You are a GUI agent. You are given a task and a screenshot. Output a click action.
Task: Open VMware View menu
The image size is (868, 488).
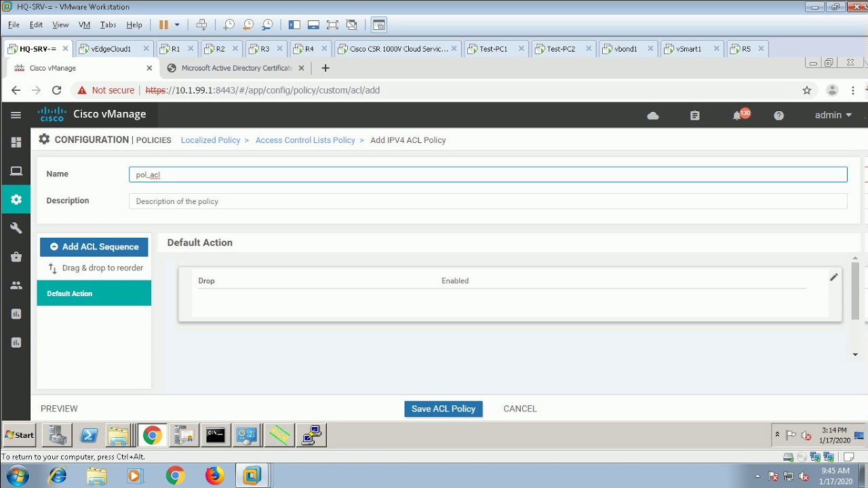point(60,24)
